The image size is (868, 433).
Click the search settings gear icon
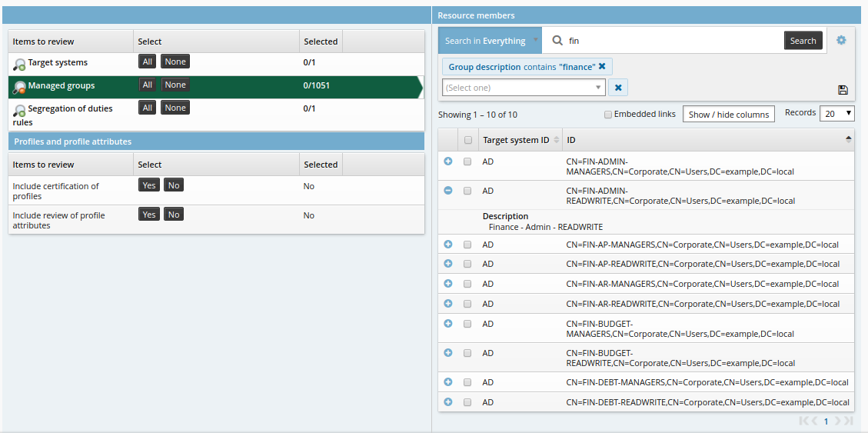pyautogui.click(x=841, y=40)
